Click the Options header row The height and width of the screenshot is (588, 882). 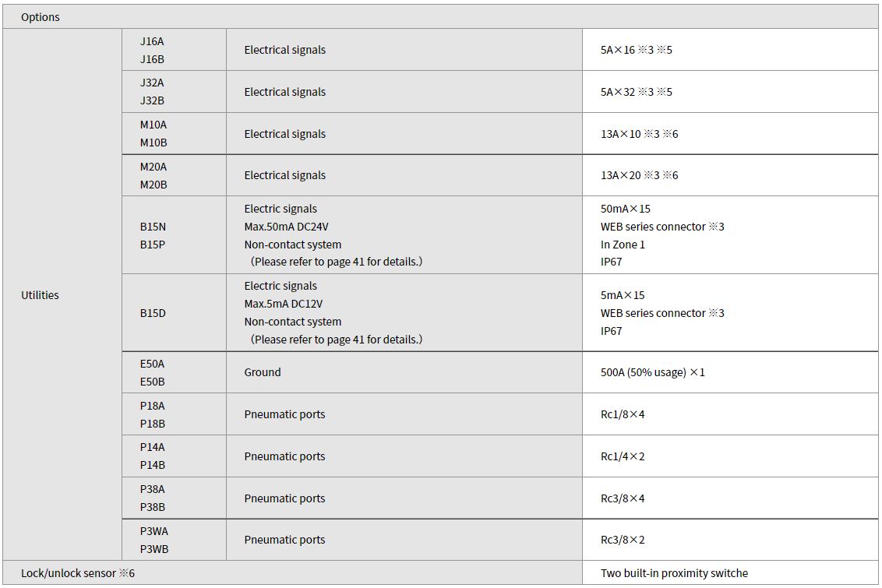click(x=440, y=17)
